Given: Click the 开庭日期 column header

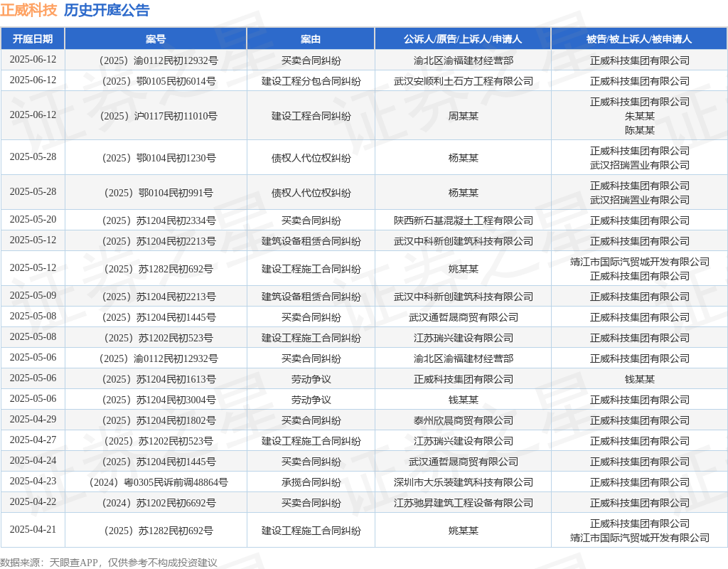Looking at the screenshot, I should click(33, 39).
